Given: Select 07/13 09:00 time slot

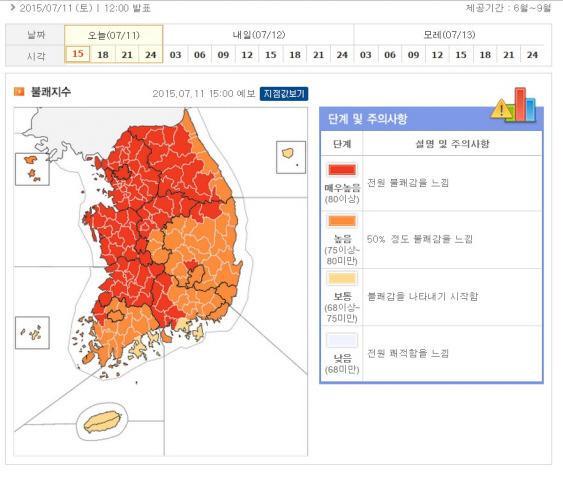Looking at the screenshot, I should [414, 55].
